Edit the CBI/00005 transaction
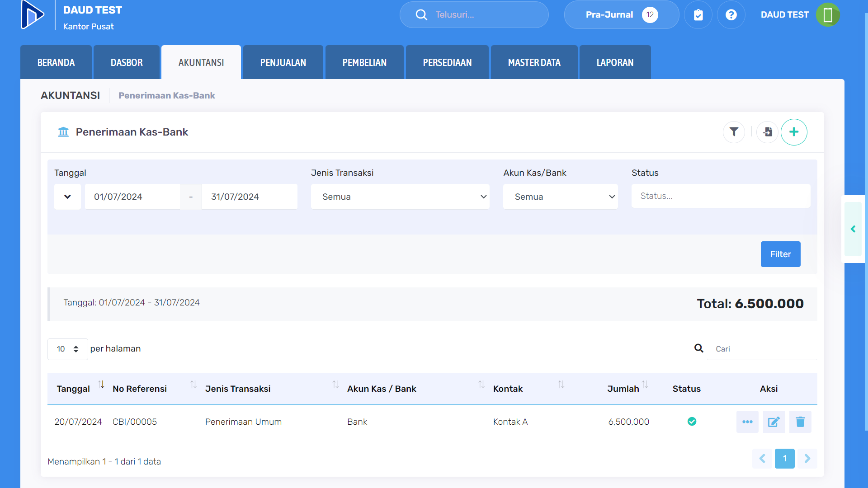Viewport: 868px width, 488px height. pos(774,422)
